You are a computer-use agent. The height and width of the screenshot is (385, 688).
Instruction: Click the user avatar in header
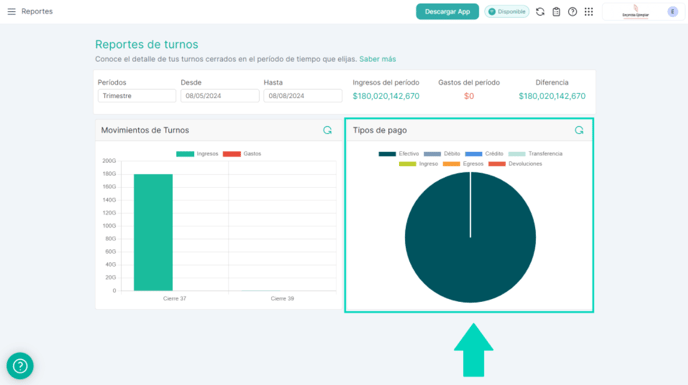coord(673,12)
